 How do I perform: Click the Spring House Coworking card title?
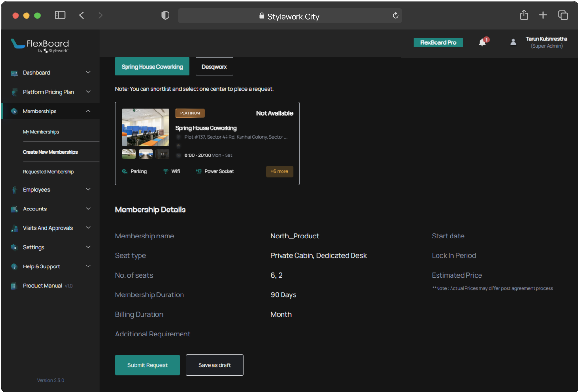pos(206,128)
